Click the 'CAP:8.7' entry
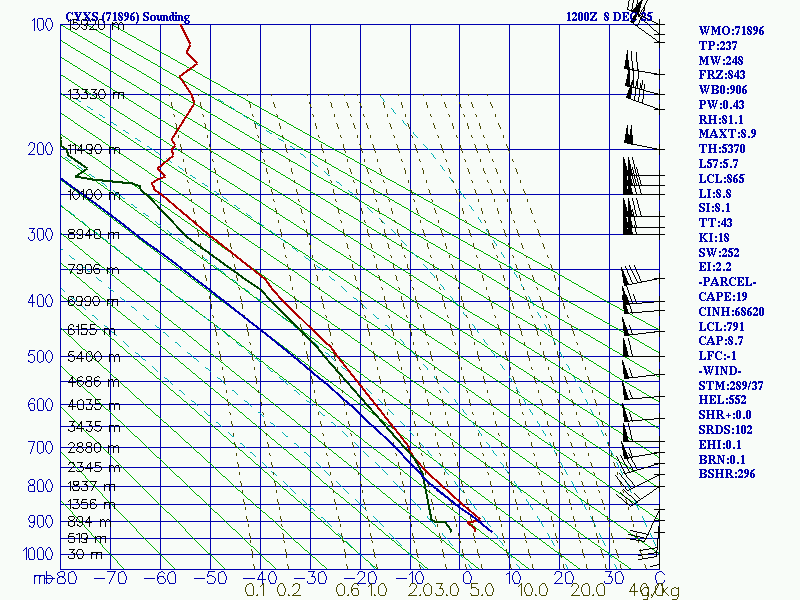The height and width of the screenshot is (600, 800). coord(721,341)
